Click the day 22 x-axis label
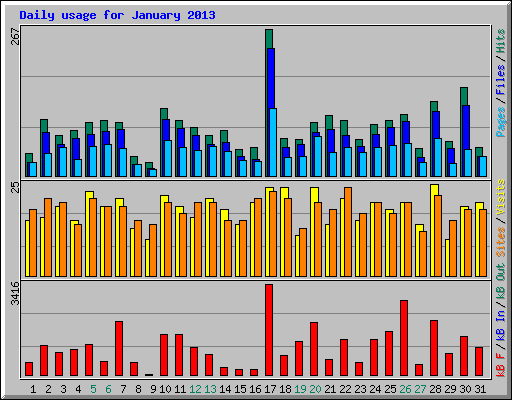Screen dimensions: 512x400 [345, 389]
